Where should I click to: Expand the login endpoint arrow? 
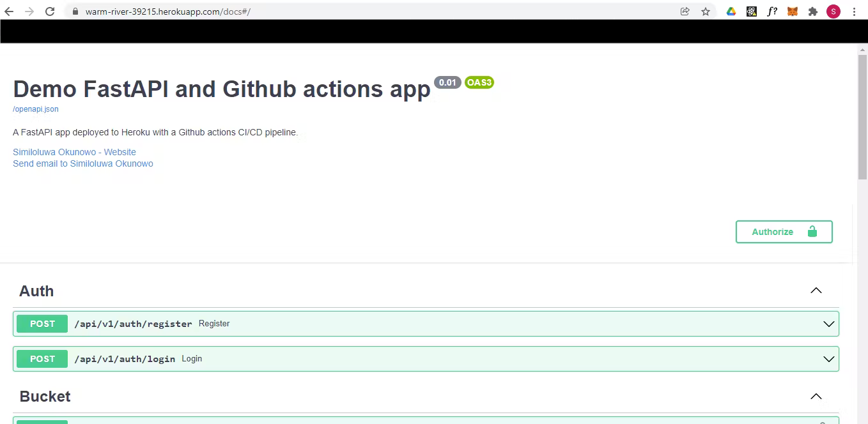[829, 359]
